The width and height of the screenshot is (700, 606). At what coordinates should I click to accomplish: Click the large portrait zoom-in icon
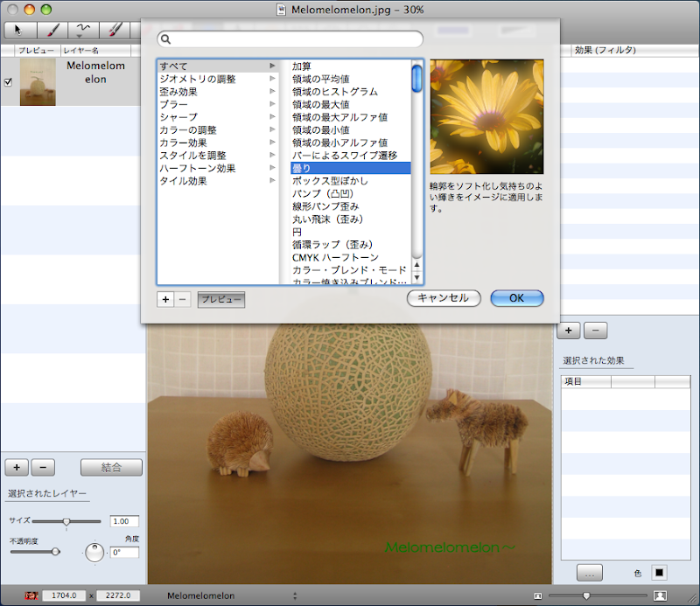point(660,596)
